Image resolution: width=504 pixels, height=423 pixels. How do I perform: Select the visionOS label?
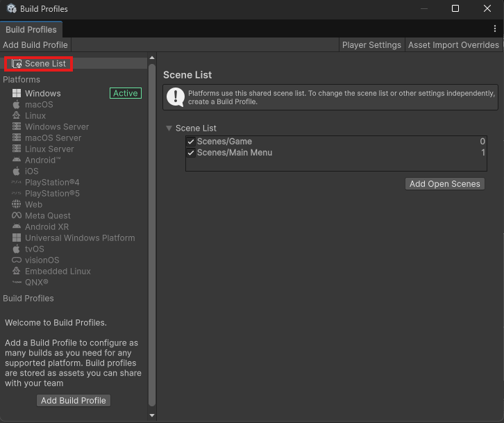[42, 260]
